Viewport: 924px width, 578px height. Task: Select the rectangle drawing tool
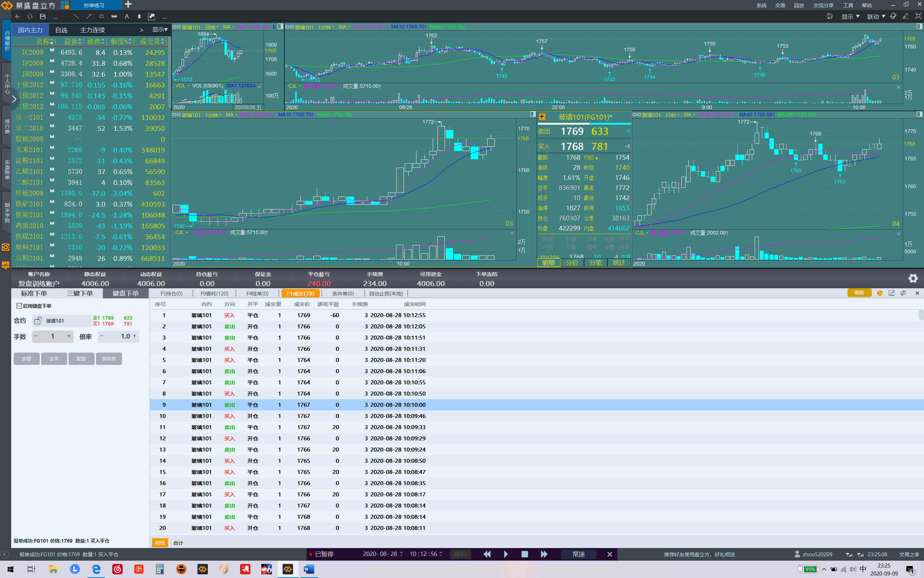tap(101, 17)
